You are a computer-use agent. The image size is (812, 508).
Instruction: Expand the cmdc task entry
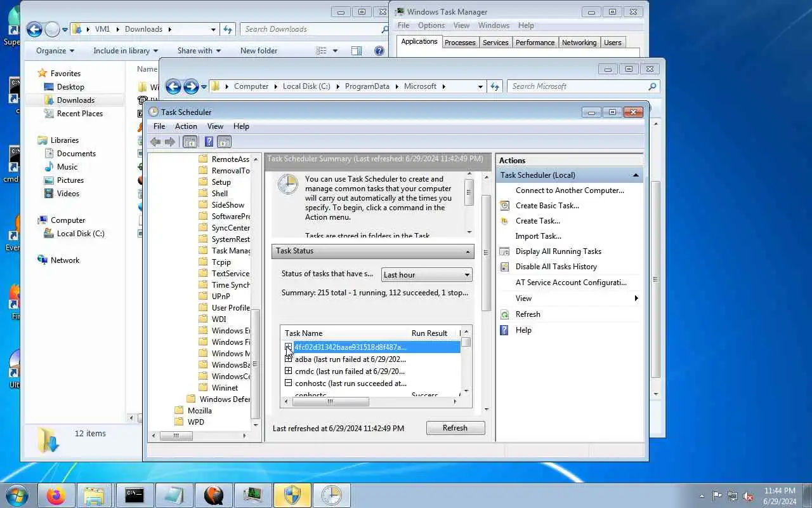pos(288,371)
